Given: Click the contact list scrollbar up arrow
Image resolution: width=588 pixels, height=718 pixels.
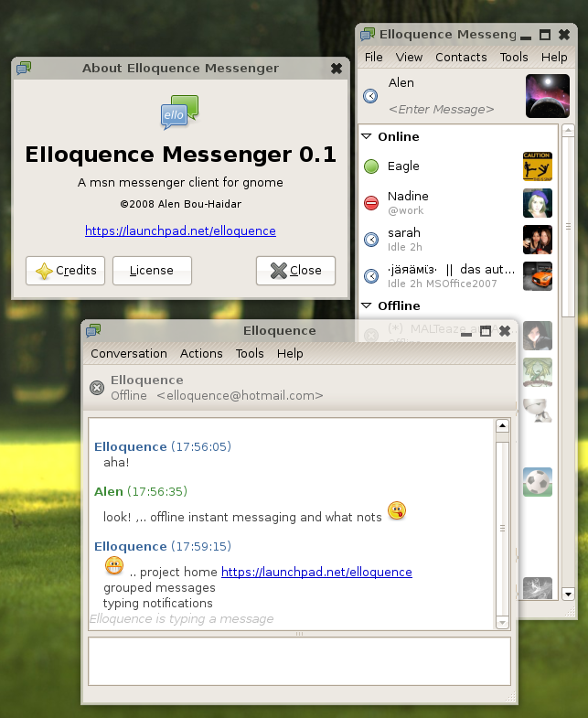Looking at the screenshot, I should coord(568,131).
